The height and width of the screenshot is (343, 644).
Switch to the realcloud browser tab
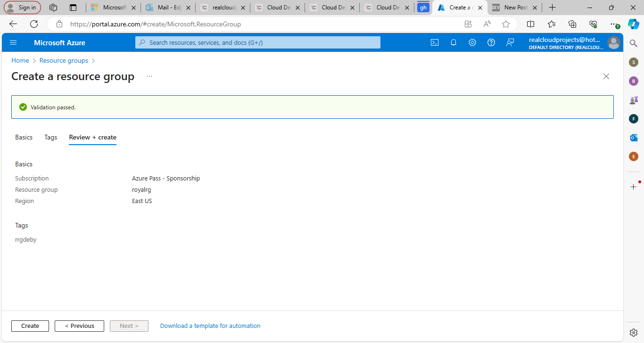click(223, 8)
